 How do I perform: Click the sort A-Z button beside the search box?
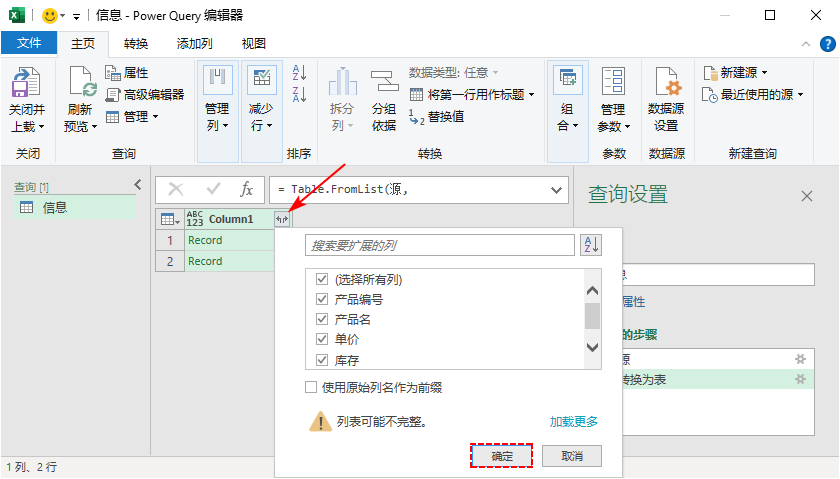(x=591, y=245)
